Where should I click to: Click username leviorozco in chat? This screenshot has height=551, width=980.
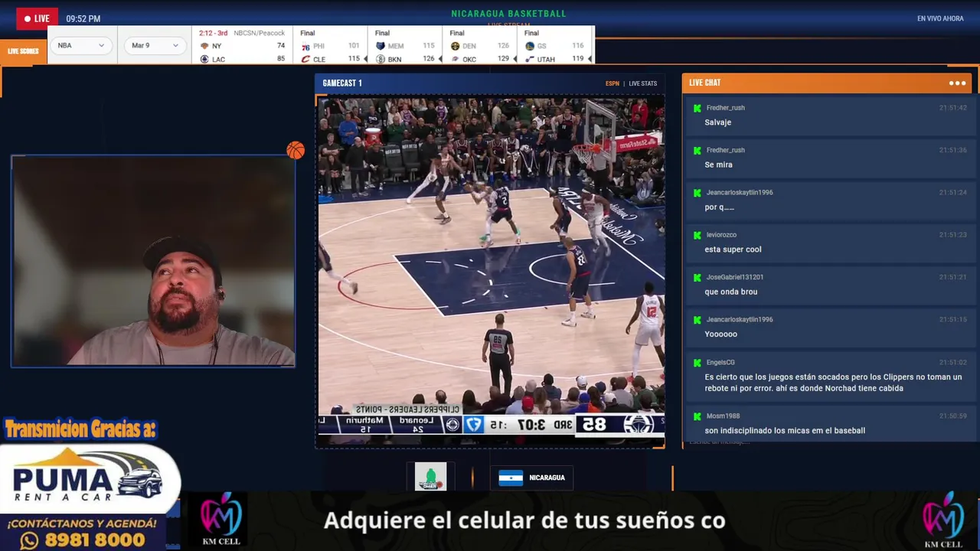click(x=721, y=235)
